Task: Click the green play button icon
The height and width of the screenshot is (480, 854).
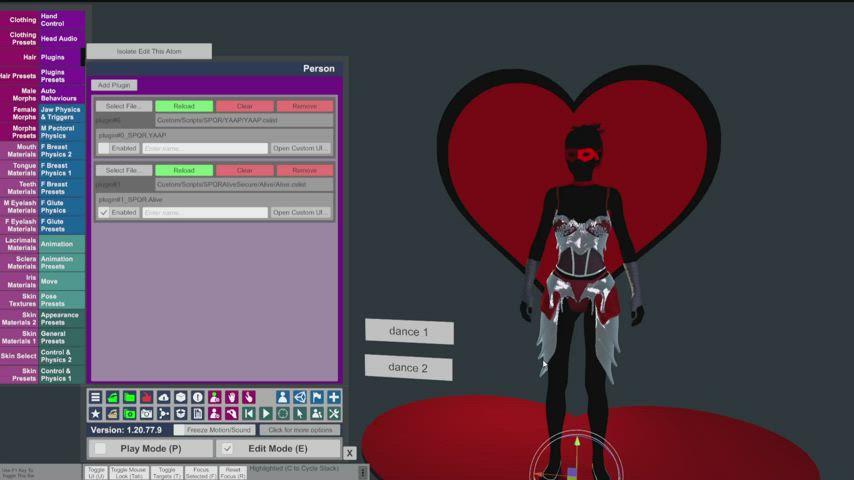Action: point(266,414)
